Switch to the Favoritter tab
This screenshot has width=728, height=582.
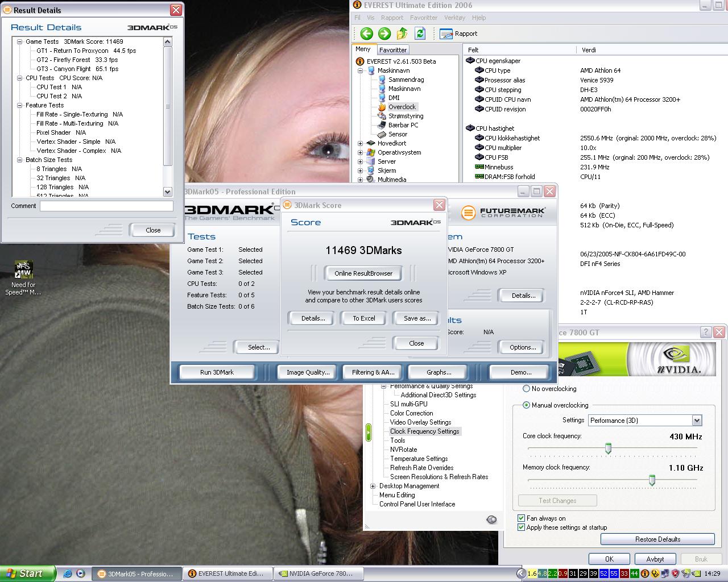[x=392, y=50]
